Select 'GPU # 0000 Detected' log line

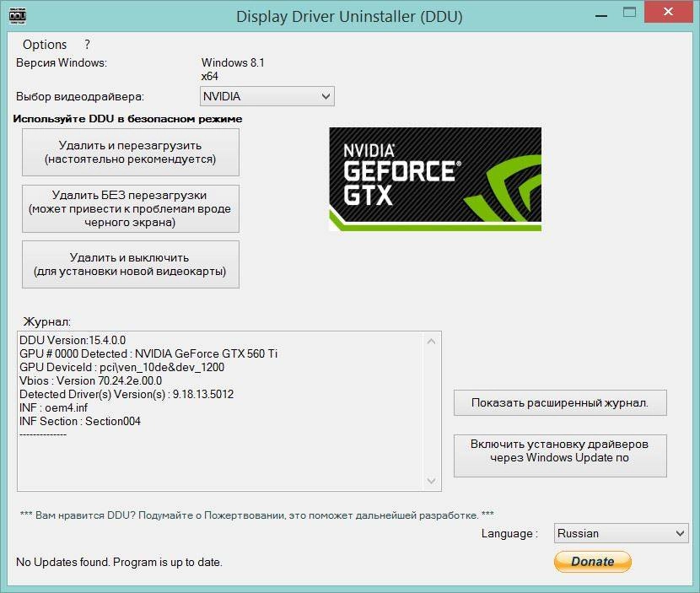click(148, 353)
